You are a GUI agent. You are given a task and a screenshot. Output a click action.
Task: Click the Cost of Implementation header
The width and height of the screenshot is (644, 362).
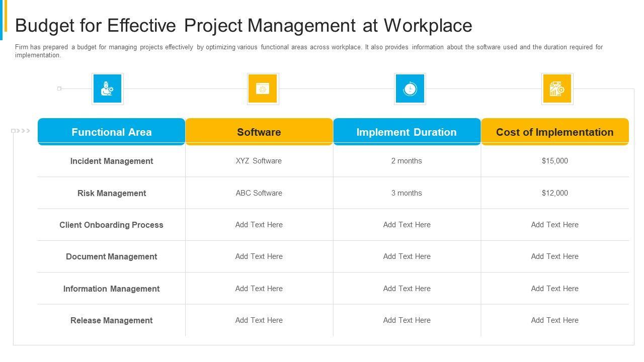tap(554, 132)
